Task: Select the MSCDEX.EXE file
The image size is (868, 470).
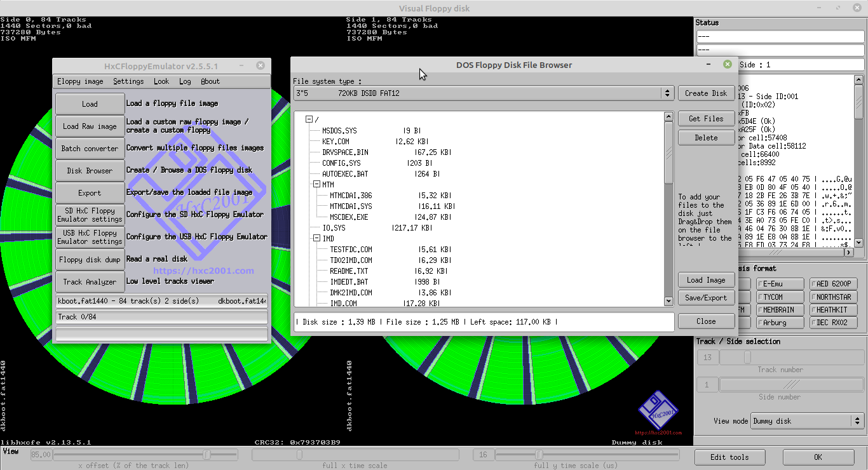Action: click(x=349, y=217)
